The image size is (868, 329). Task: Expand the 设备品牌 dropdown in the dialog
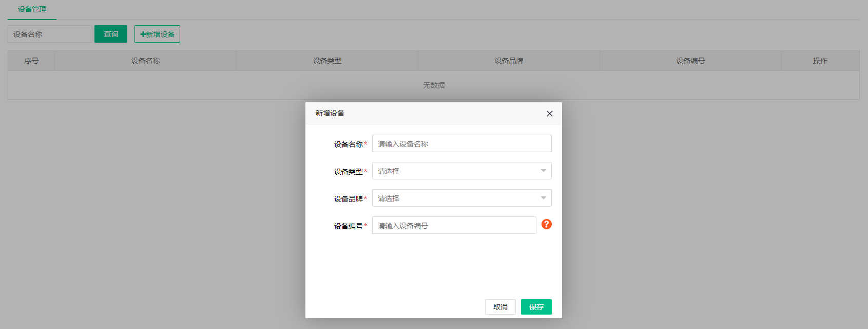point(461,198)
